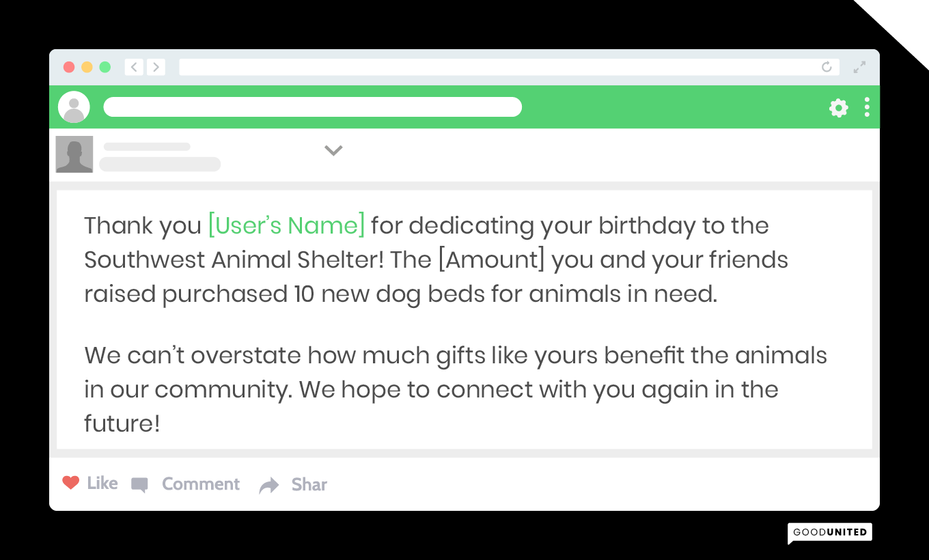Click the GOODUNITED logo badge
Screen dimensions: 929x560
(830, 532)
